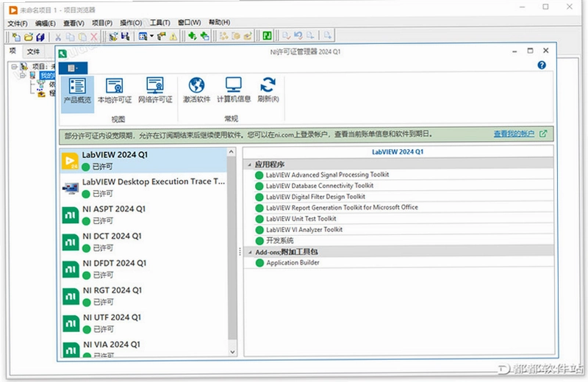The width and height of the screenshot is (588, 382).
Task: Click the Copy toolbar icon
Action: 70,36
